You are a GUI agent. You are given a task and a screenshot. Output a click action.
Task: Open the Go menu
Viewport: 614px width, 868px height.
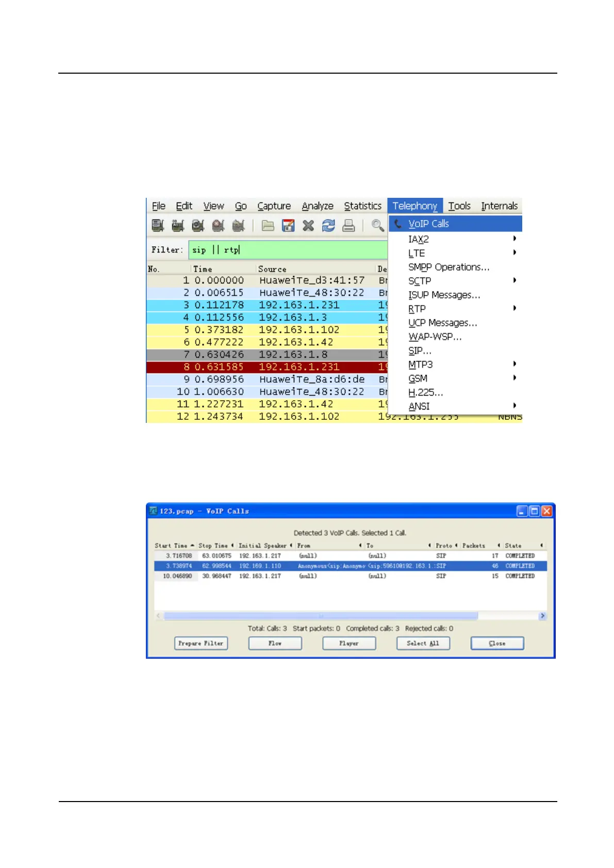tap(241, 206)
